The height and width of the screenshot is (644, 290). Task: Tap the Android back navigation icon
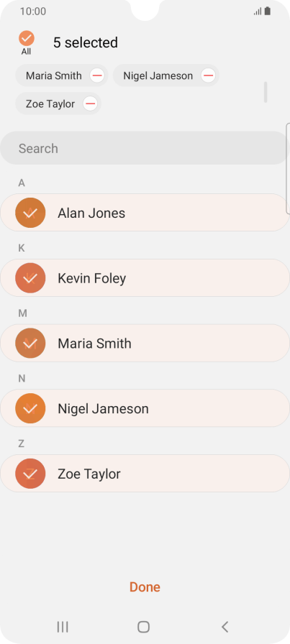pyautogui.click(x=225, y=627)
